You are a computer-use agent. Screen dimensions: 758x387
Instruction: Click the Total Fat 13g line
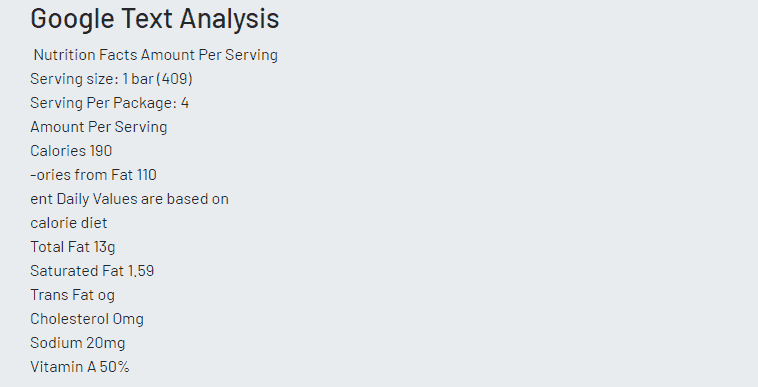(x=73, y=247)
